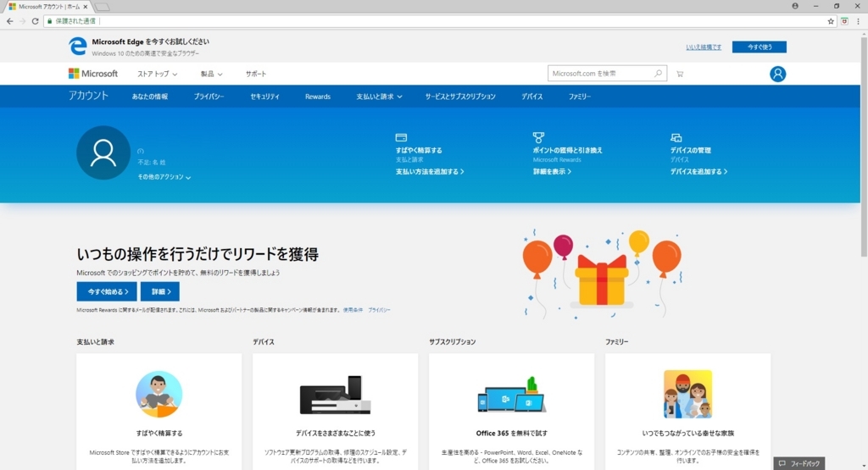The height and width of the screenshot is (470, 868).
Task: Click the 詳細 button
Action: (160, 291)
